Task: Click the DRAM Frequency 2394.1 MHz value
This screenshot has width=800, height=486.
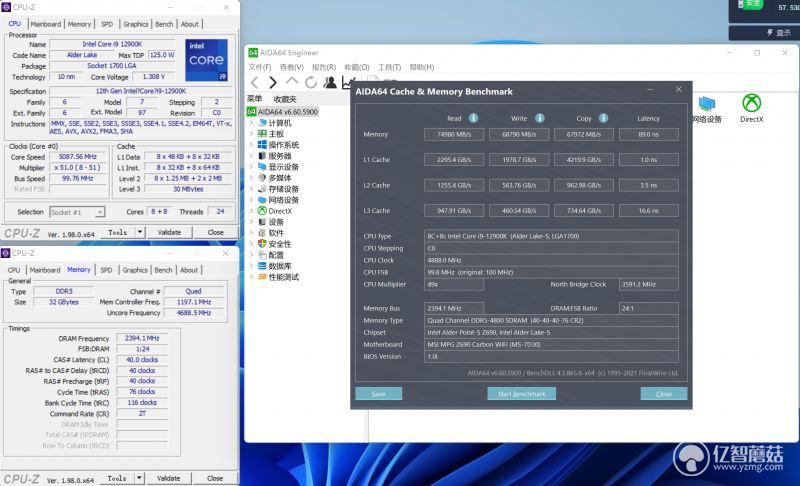Action: click(x=142, y=338)
